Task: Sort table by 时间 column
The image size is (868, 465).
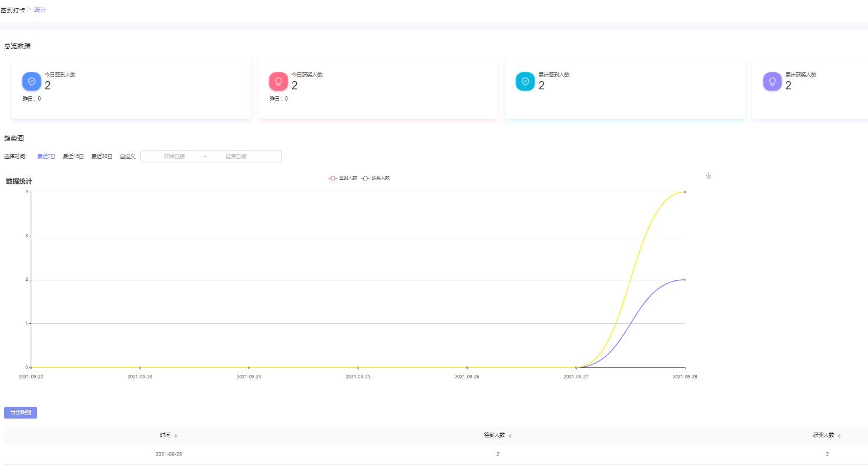Action: [176, 436]
